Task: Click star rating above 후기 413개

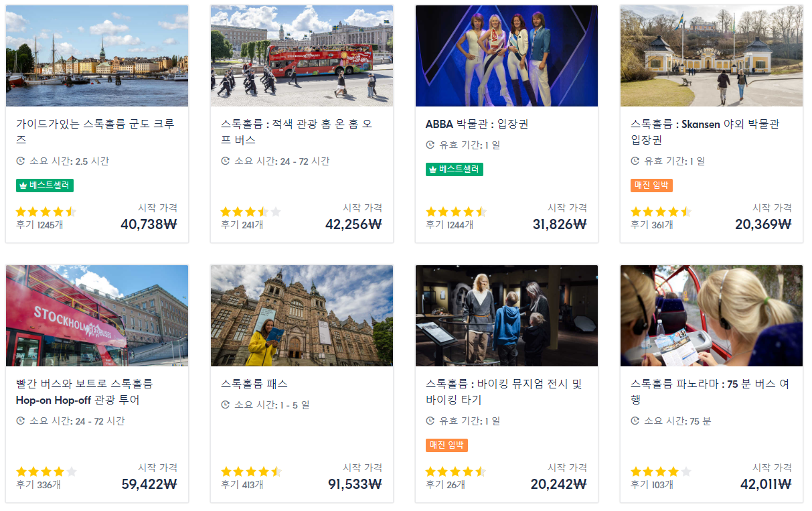Action: coord(251,471)
